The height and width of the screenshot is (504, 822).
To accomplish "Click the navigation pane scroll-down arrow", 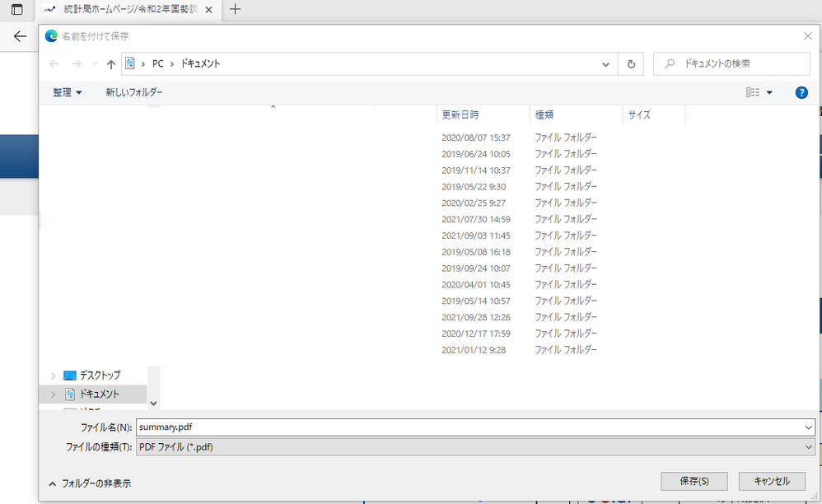I will coord(153,404).
